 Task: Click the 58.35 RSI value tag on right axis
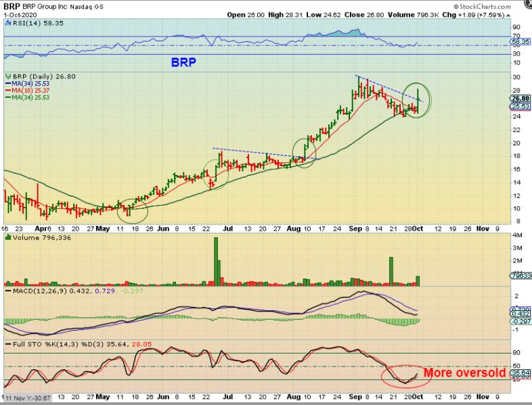(x=520, y=42)
